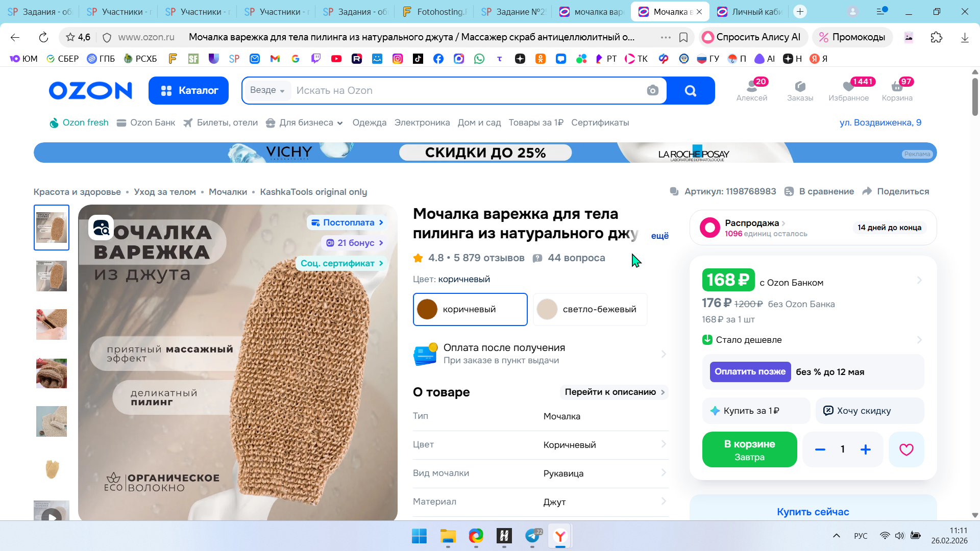Find similar items icon on photo

coord(101,228)
